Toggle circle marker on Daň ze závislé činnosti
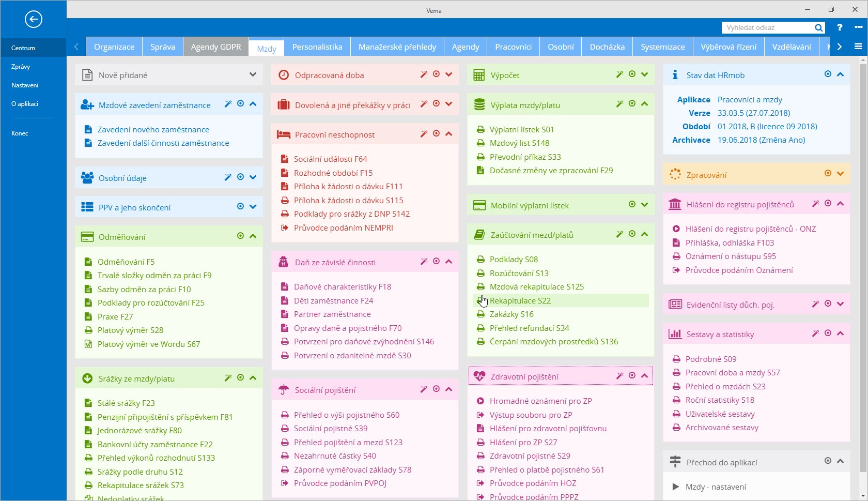This screenshot has width=868, height=501. [436, 262]
